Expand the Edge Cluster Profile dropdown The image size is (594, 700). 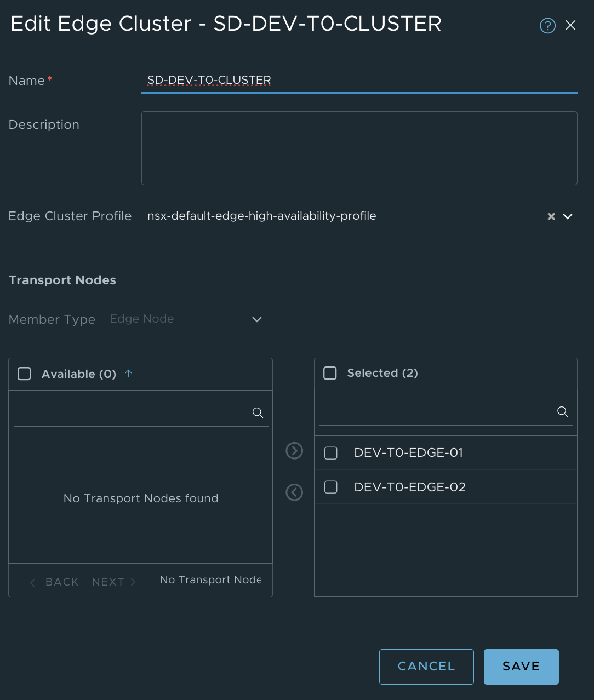coord(568,216)
